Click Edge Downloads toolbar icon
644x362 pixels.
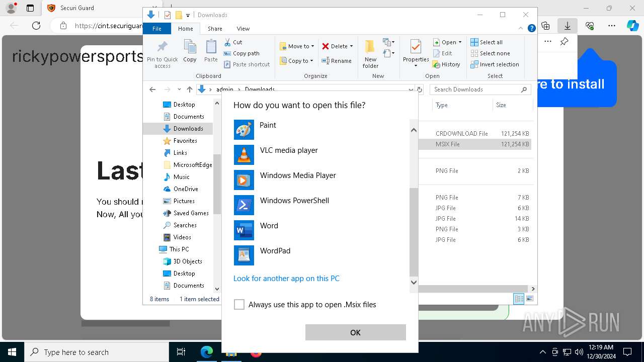pyautogui.click(x=568, y=26)
